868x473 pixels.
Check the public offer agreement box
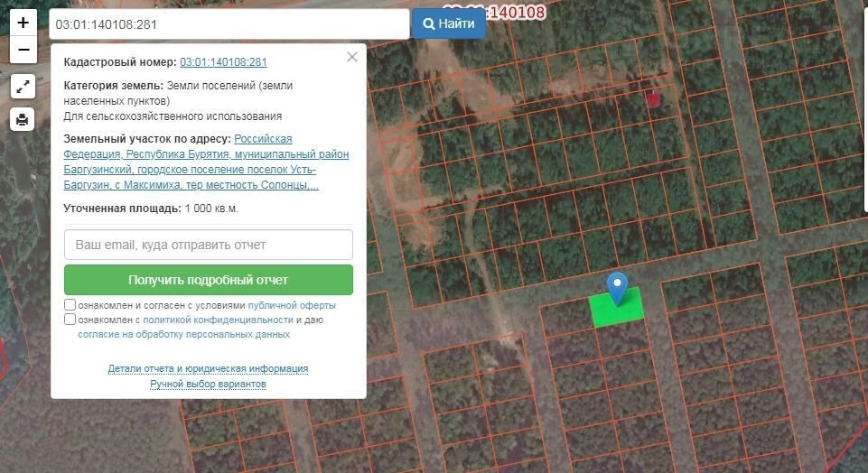point(70,305)
